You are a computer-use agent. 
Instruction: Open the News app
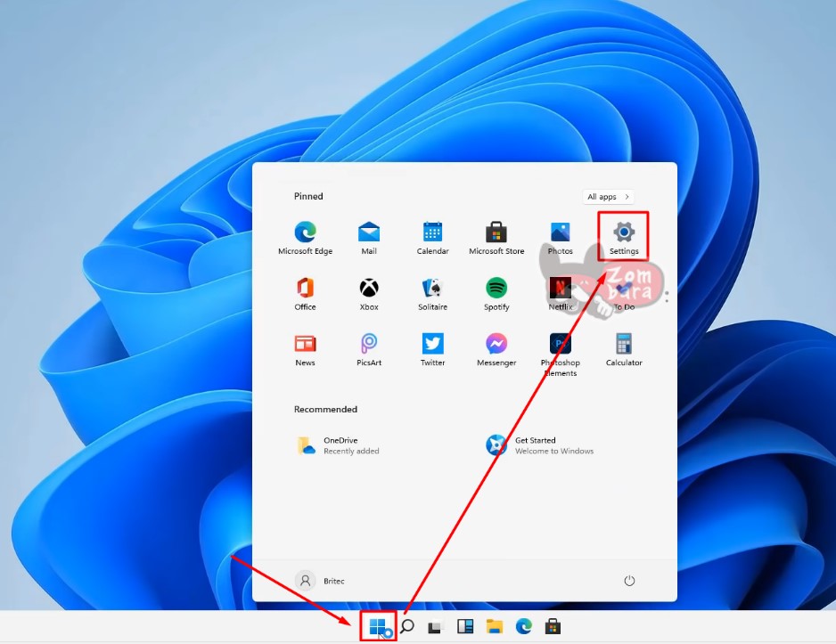305,350
